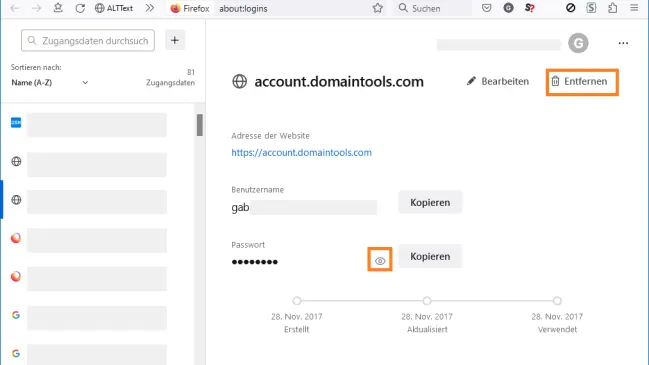
Task: Copy the username with Kopieren
Action: [x=430, y=202]
